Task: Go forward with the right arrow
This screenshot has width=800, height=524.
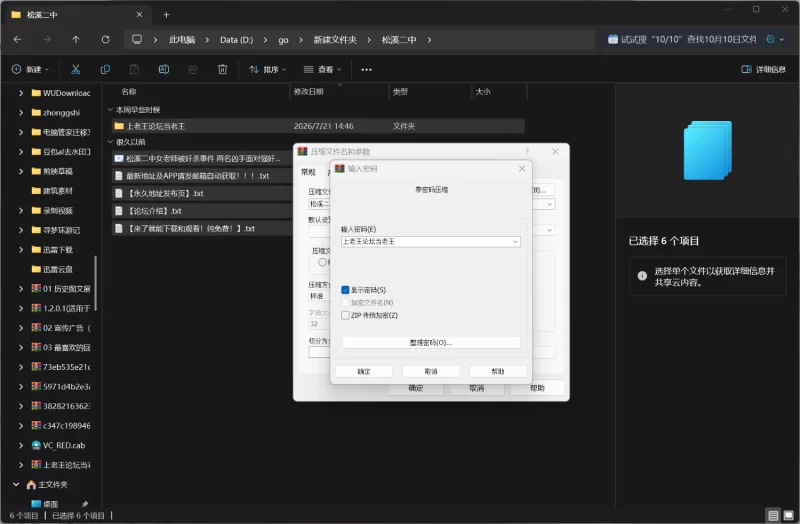Action: click(x=46, y=39)
